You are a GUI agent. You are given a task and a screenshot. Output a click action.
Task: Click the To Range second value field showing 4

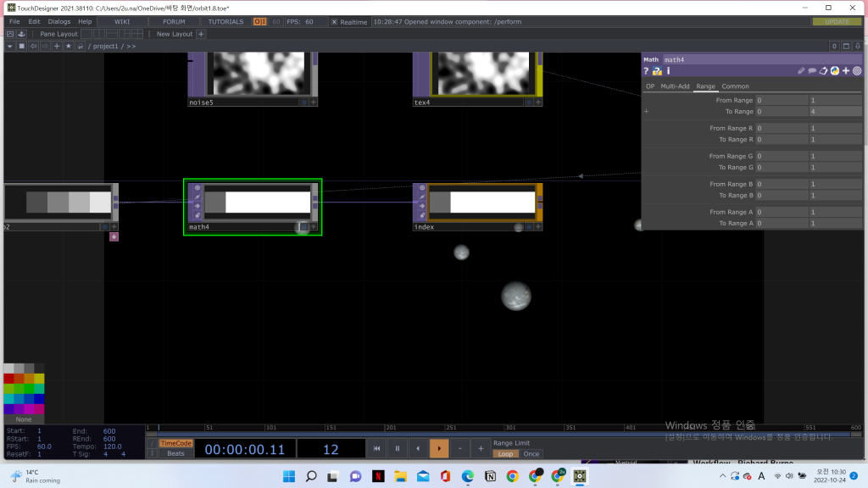tap(835, 111)
